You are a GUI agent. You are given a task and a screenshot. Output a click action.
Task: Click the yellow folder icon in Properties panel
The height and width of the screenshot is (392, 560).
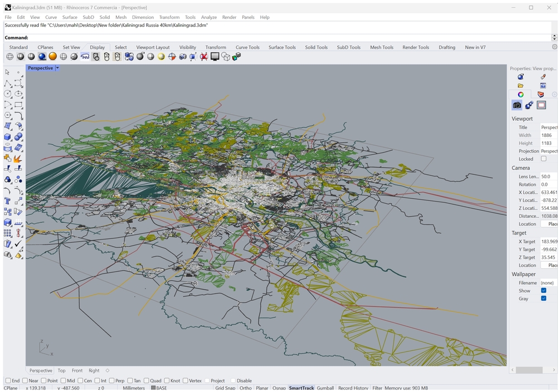pyautogui.click(x=520, y=86)
